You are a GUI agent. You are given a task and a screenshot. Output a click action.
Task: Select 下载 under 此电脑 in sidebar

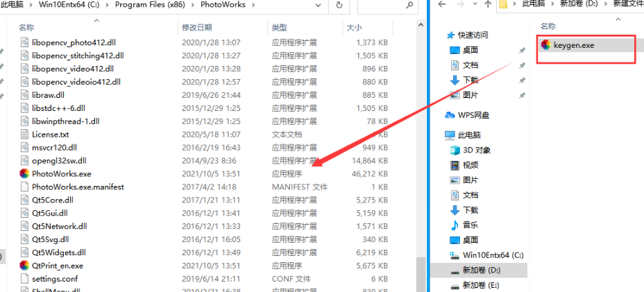click(x=471, y=210)
